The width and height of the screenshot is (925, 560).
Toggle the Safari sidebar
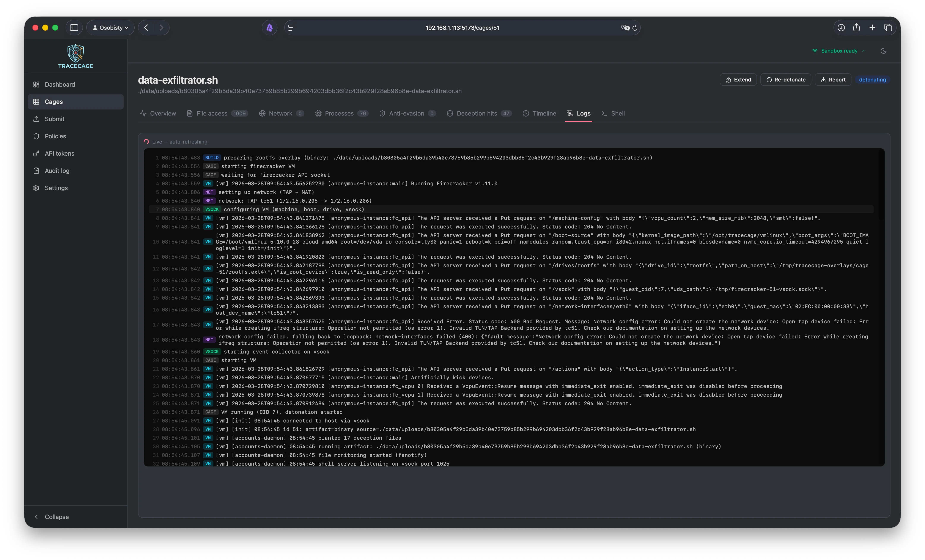click(x=74, y=27)
